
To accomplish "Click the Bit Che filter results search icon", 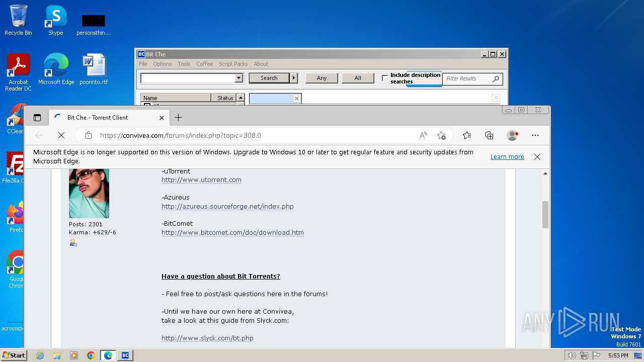I will [x=496, y=78].
